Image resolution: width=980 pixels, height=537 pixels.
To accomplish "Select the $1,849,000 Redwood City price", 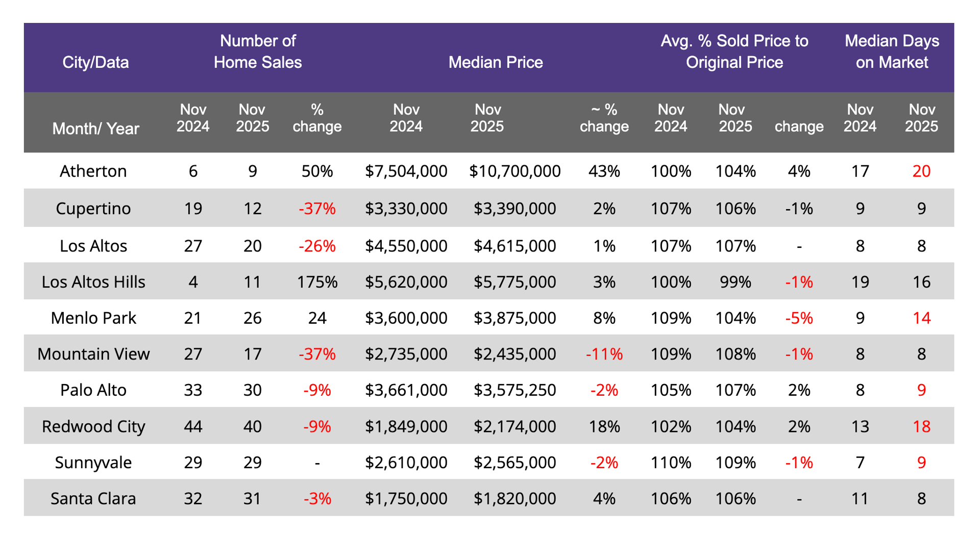I will pyautogui.click(x=406, y=426).
